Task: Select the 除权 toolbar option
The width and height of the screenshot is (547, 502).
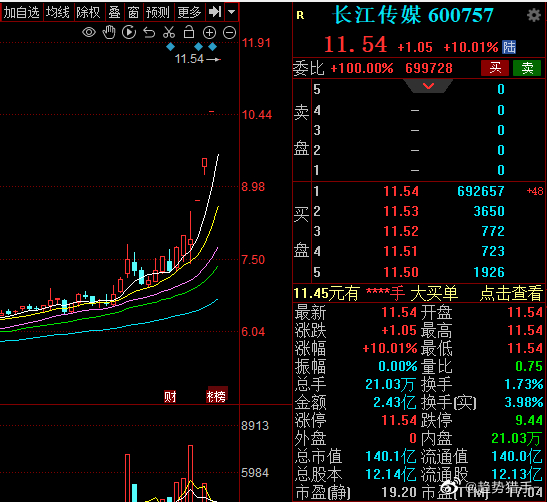Action: (88, 13)
